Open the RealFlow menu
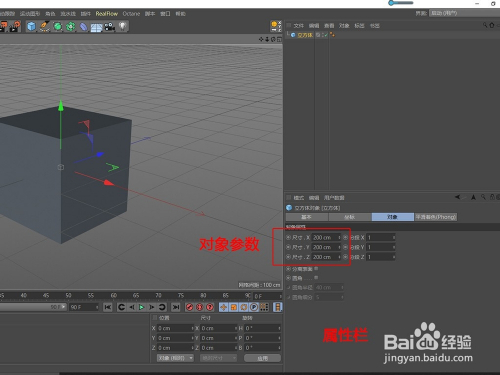 (x=107, y=14)
